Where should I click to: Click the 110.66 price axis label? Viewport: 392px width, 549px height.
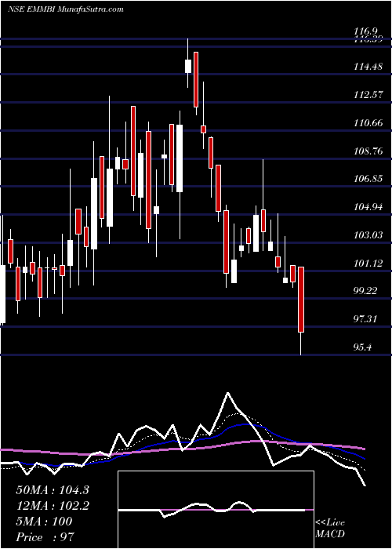368,123
